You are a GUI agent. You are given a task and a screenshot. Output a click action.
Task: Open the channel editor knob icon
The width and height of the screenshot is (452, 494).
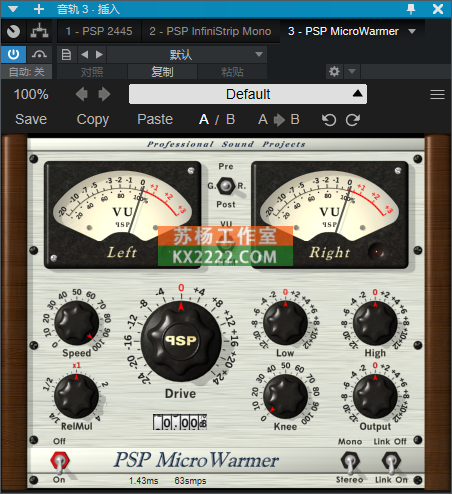(x=13, y=32)
